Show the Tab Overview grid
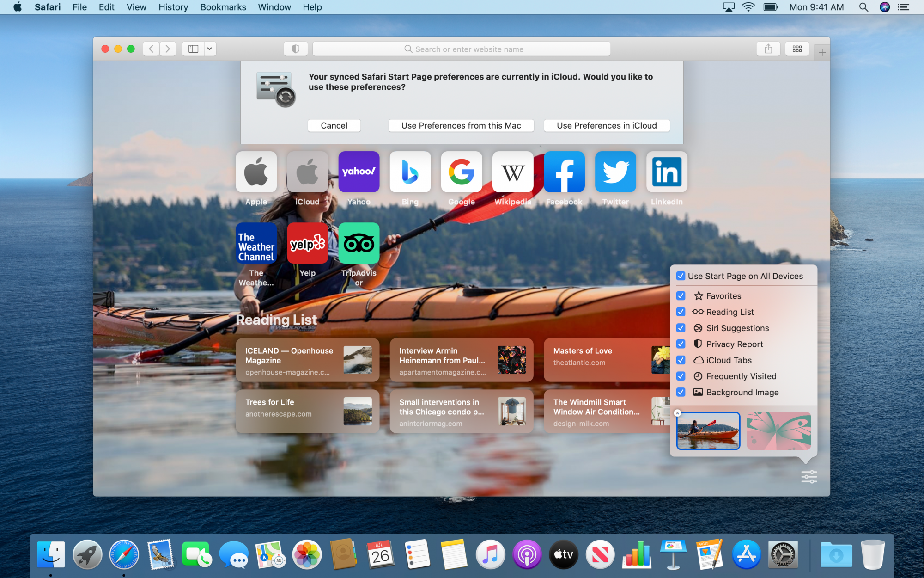 [797, 49]
